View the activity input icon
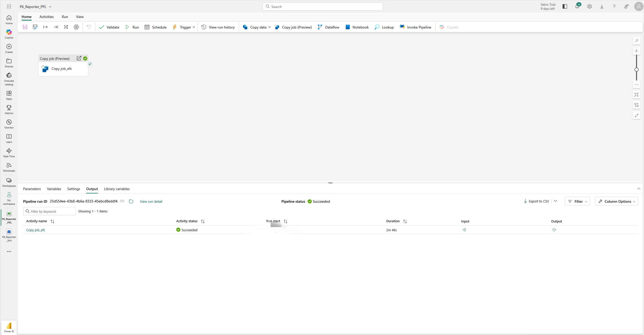The height and width of the screenshot is (335, 644). click(x=464, y=230)
